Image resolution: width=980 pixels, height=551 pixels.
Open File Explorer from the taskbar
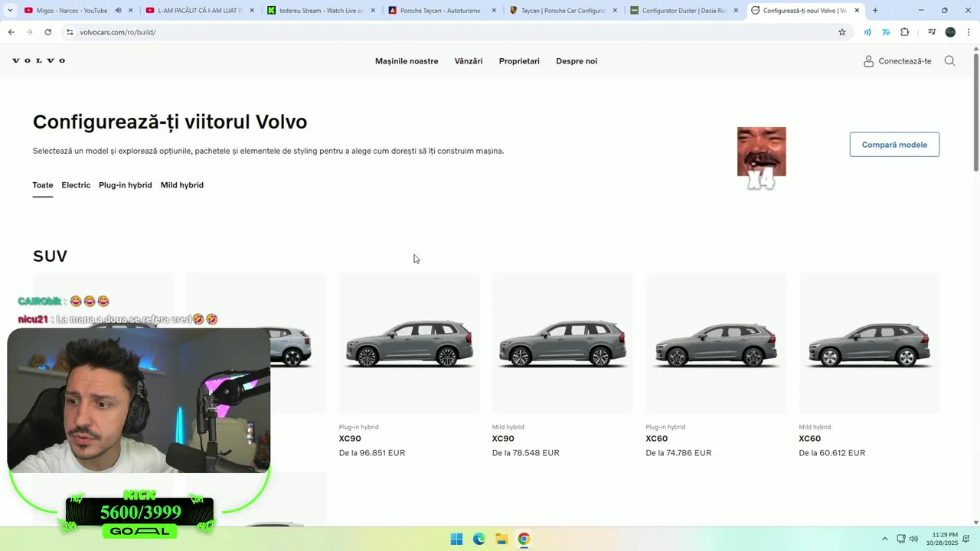[501, 539]
